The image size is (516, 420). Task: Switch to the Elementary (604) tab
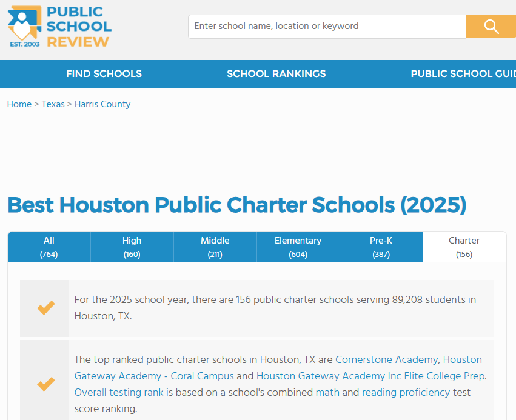click(298, 247)
